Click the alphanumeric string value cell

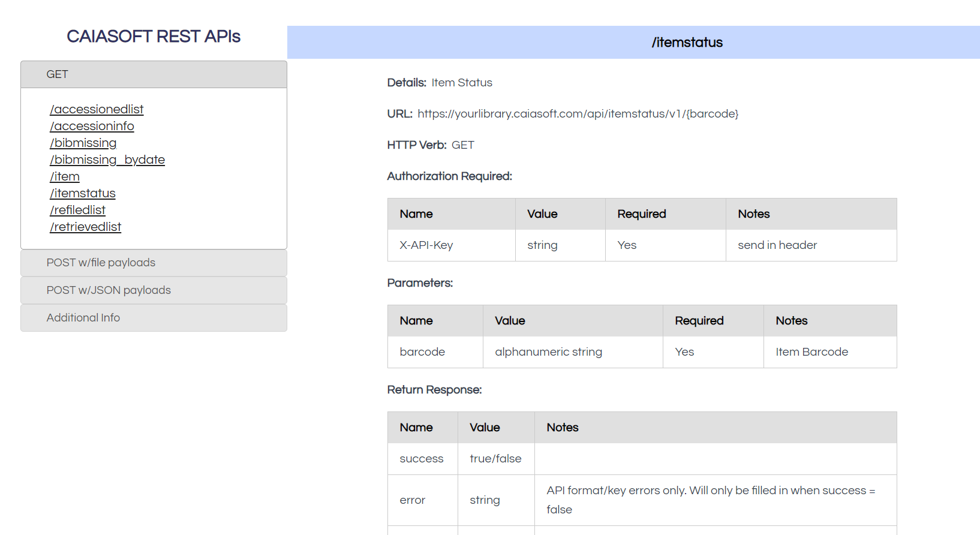(x=548, y=352)
